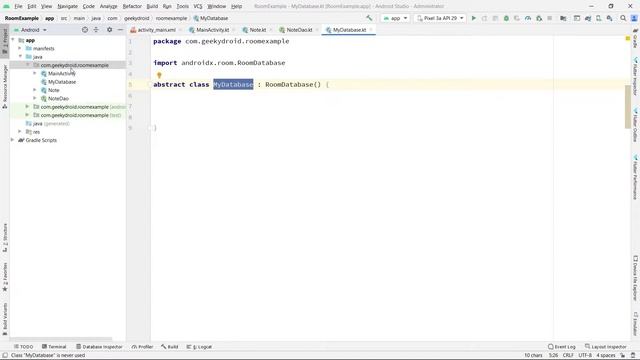This screenshot has width=640, height=360.
Task: Open the TODO tool window button
Action: [24, 347]
